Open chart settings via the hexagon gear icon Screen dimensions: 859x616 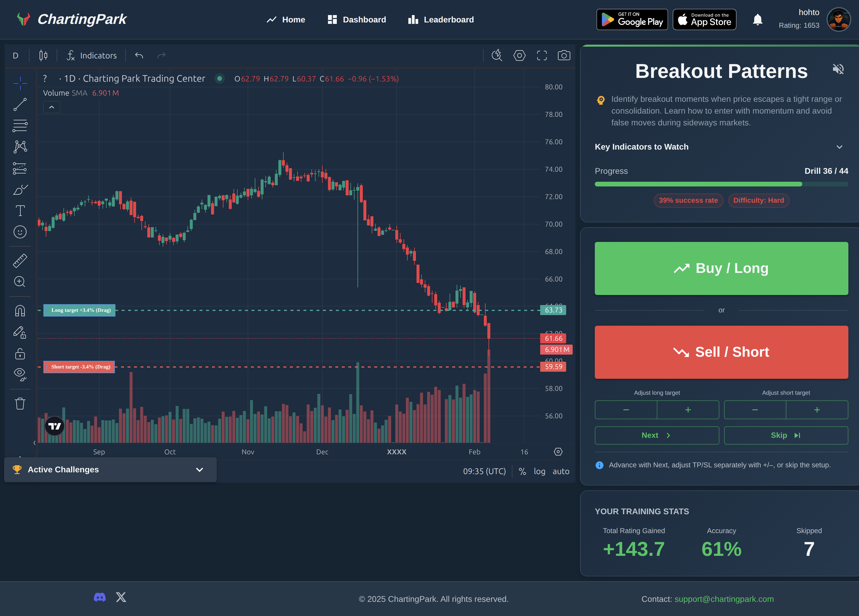click(519, 55)
